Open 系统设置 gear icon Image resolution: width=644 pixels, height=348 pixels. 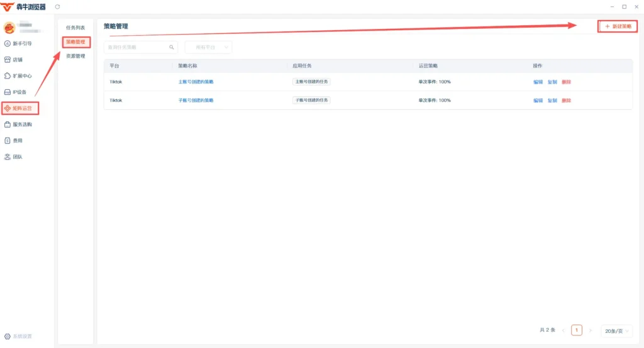[x=8, y=337]
